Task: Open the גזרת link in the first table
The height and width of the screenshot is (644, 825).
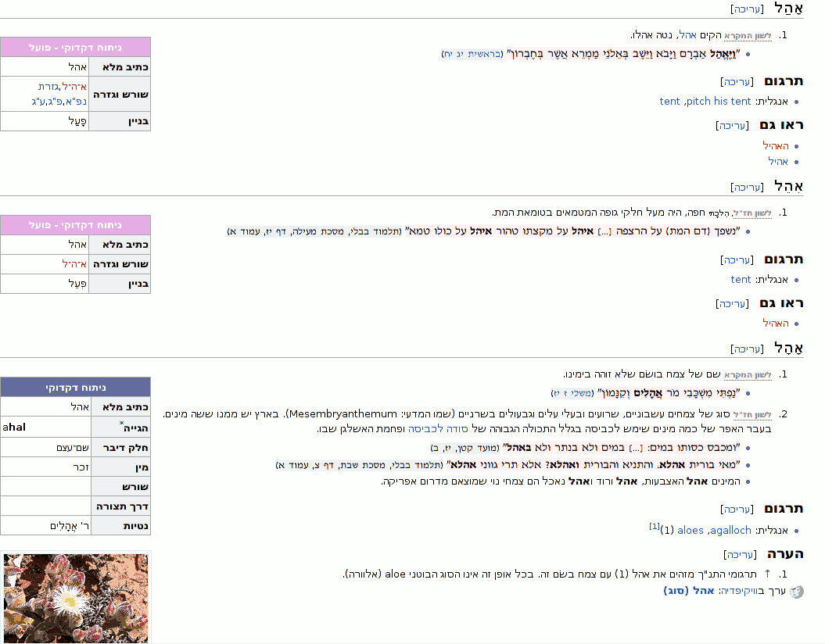Action: point(48,87)
